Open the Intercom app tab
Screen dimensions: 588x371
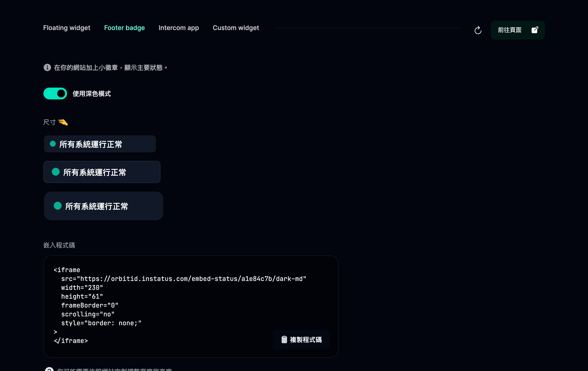pos(179,28)
